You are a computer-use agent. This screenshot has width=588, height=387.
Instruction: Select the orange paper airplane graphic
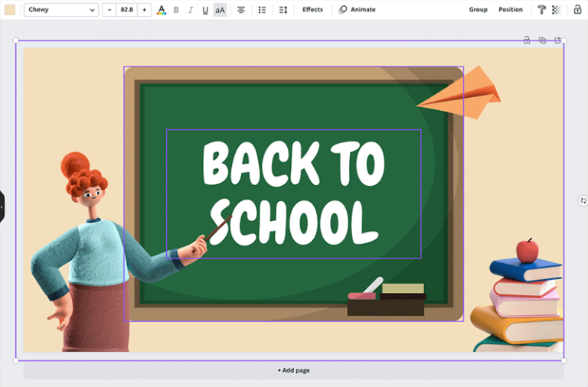pos(459,93)
